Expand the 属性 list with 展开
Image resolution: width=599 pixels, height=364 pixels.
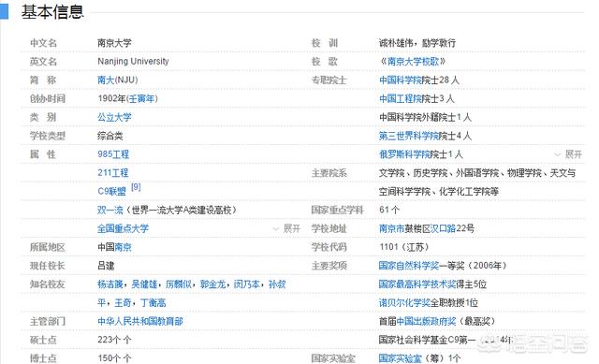click(287, 229)
